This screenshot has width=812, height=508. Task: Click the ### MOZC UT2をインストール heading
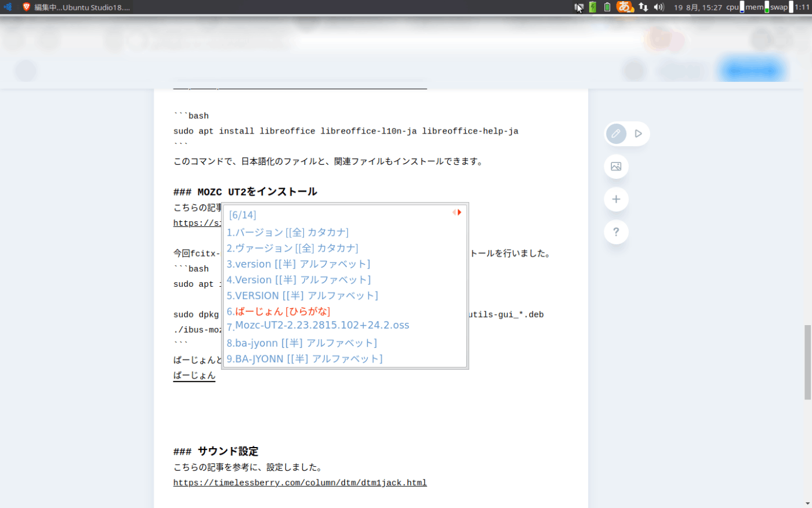[x=245, y=192]
